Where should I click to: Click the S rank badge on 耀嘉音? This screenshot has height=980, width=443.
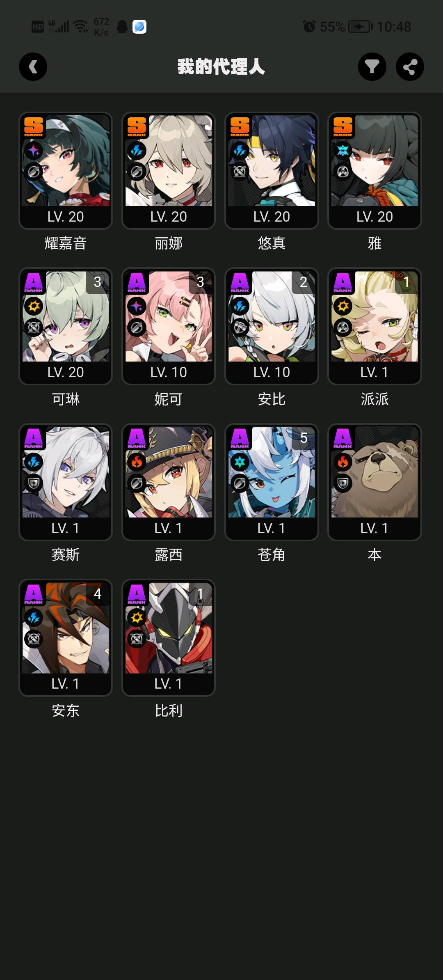(x=34, y=126)
